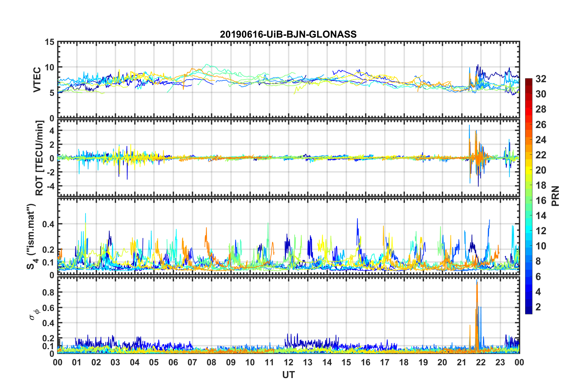Select the PRN colorbar label
The width and height of the screenshot is (577, 392).
(x=555, y=196)
